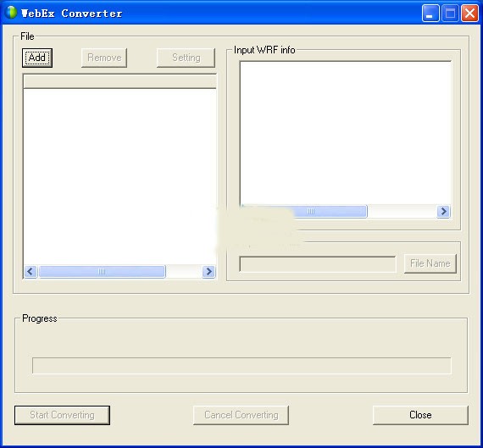
Task: Click right arrow of file list scrollbar
Action: pos(208,272)
